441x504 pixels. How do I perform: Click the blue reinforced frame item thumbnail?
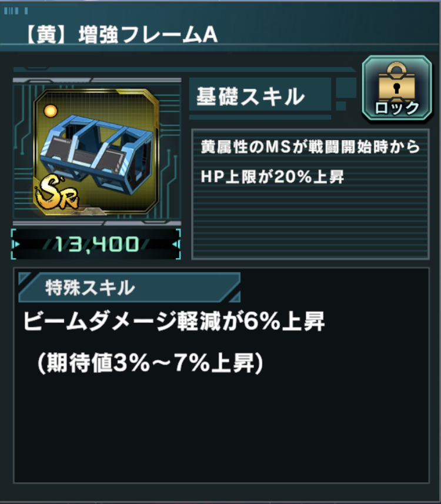(96, 152)
